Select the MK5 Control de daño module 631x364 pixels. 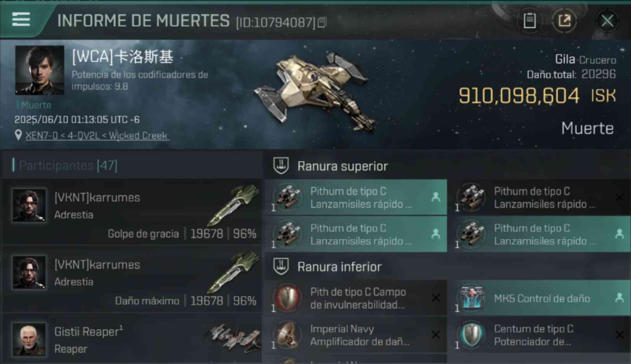(x=542, y=298)
